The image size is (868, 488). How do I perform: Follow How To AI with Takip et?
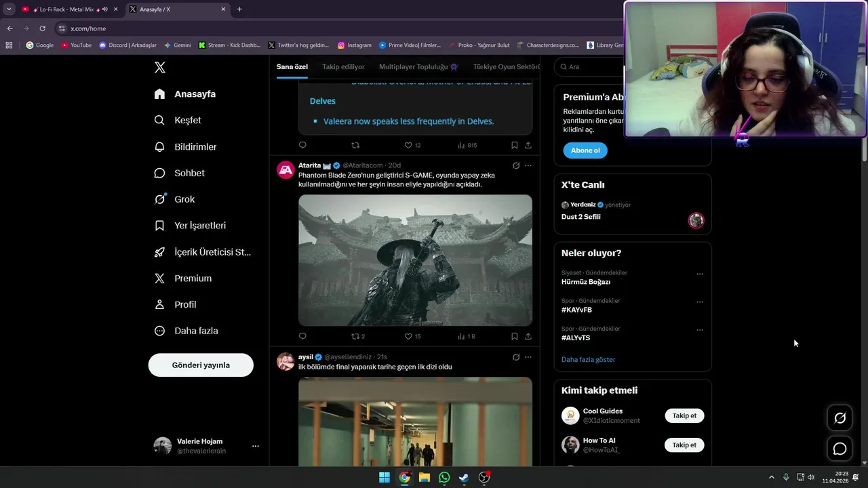tap(684, 445)
